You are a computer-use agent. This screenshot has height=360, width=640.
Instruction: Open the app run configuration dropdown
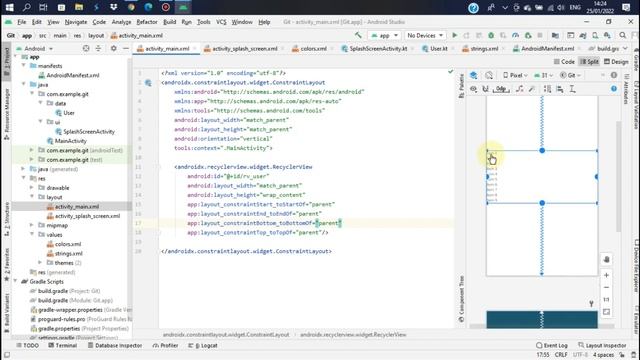384,36
